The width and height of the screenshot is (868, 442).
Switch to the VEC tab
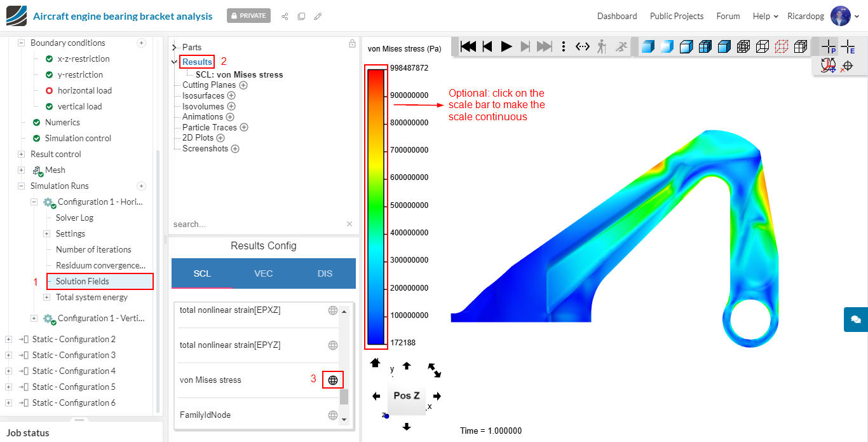pyautogui.click(x=264, y=273)
